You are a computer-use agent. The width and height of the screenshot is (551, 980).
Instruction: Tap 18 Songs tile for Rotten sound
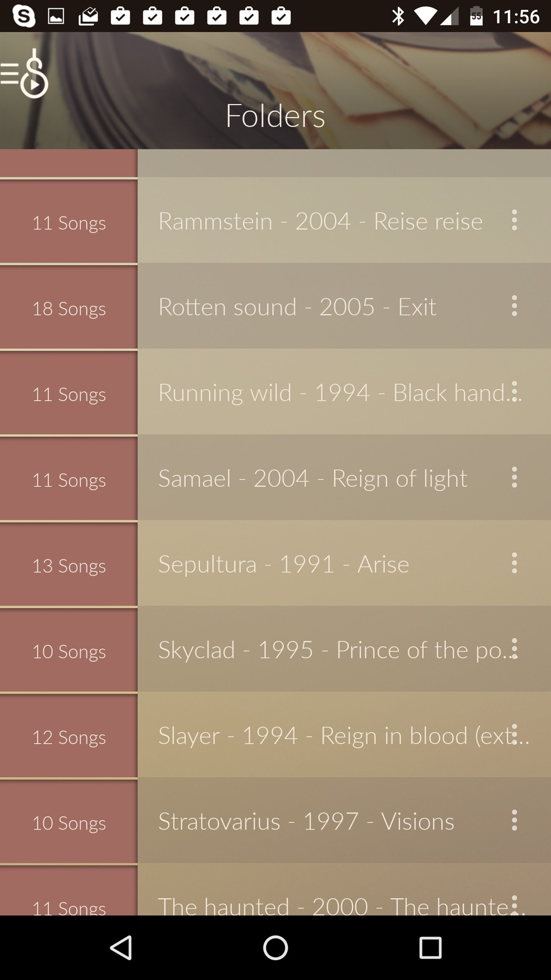(69, 308)
